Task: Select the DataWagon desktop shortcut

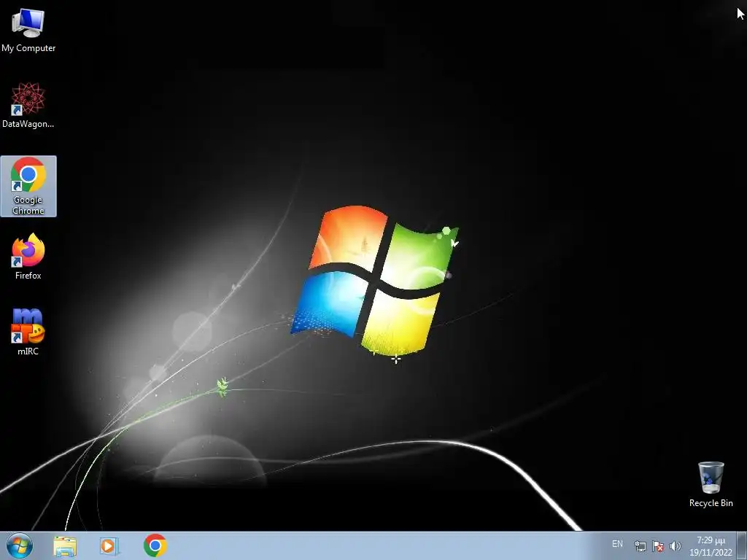Action: click(x=28, y=105)
